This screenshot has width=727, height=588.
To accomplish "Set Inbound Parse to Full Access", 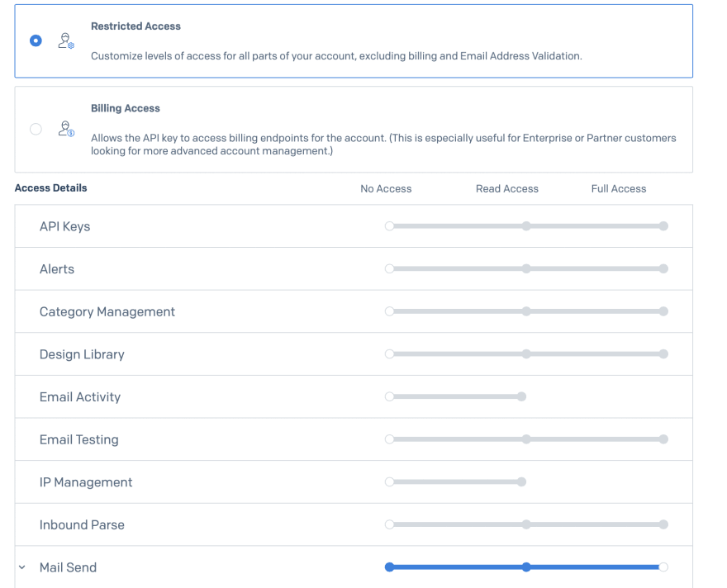I will 663,524.
